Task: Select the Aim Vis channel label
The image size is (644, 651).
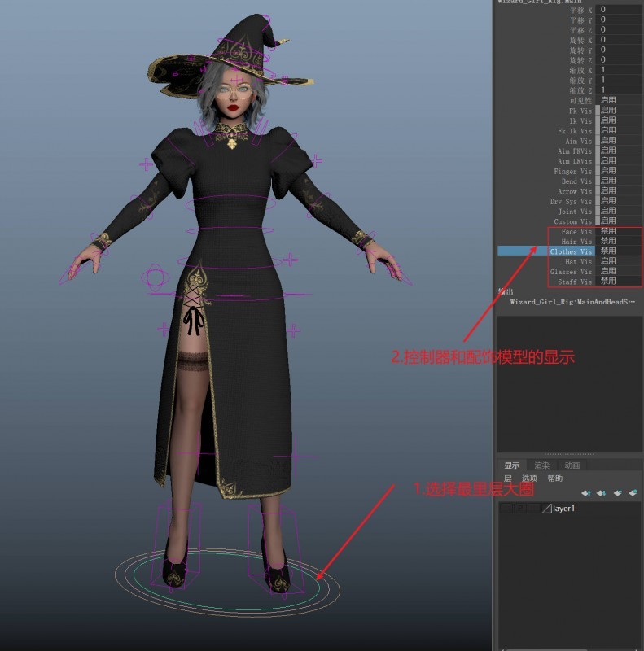Action: tap(578, 141)
